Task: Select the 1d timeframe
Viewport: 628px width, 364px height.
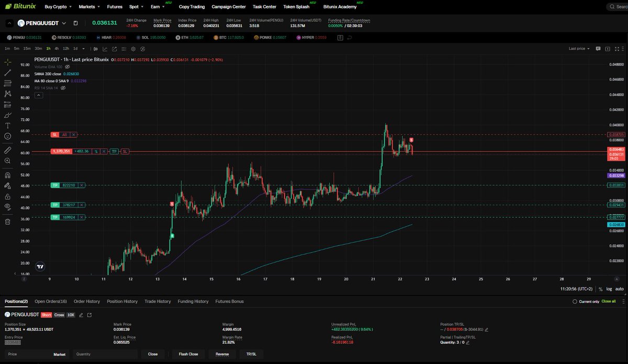Action: (75, 49)
